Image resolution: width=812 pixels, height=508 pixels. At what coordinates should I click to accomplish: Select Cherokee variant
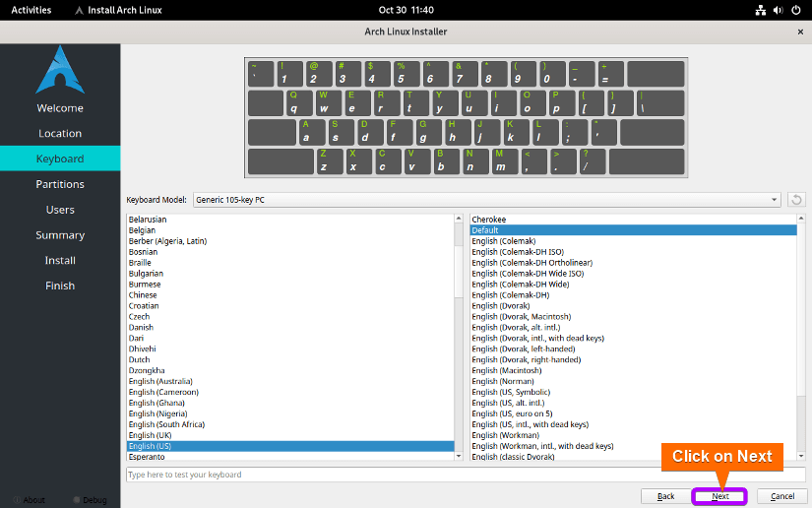[x=633, y=220]
